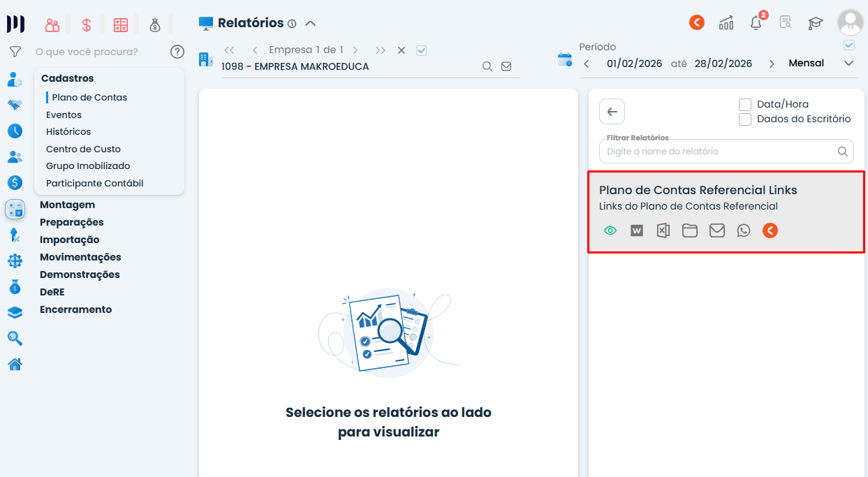
Task: Expand the Montagem menu section
Action: click(x=67, y=205)
